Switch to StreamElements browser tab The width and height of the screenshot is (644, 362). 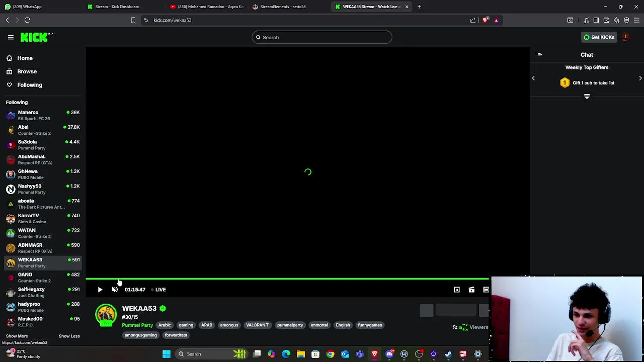click(288, 7)
